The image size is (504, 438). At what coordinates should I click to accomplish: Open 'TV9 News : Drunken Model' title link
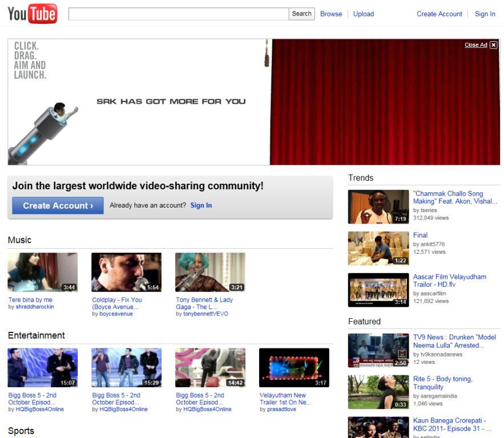454,341
